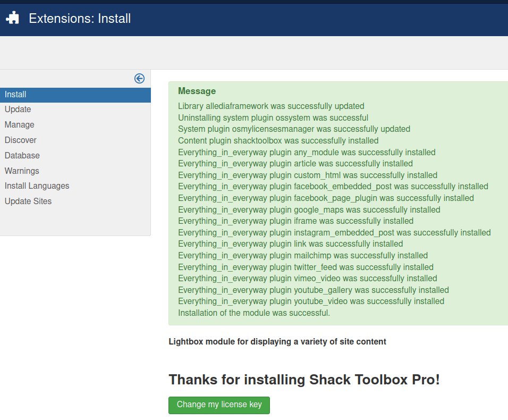
Task: Click the google_maps plugin installed line
Action: click(x=309, y=210)
